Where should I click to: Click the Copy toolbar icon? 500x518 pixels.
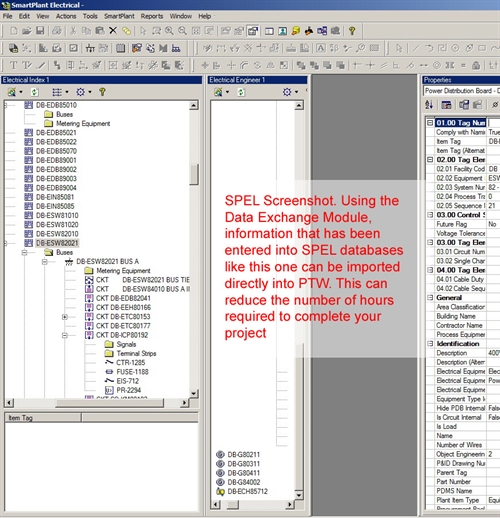pos(86,31)
